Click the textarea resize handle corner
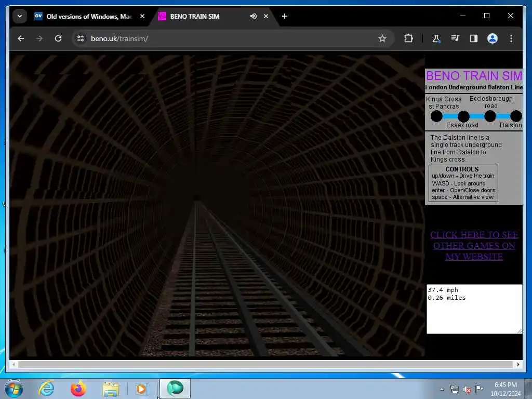 (520, 331)
